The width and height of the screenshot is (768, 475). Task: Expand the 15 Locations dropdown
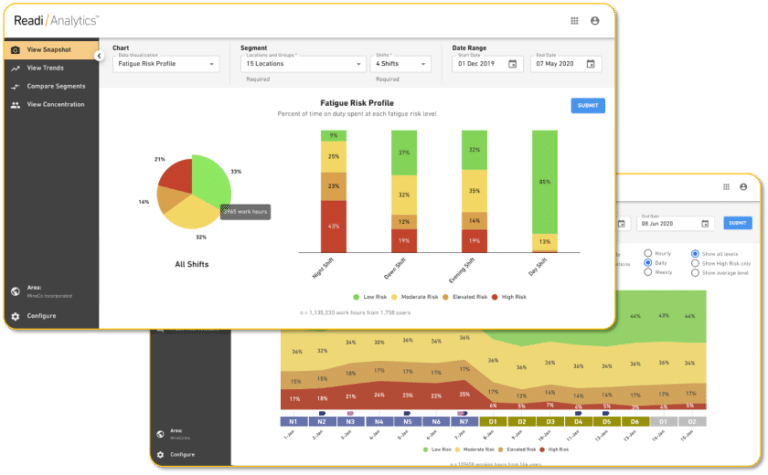pyautogui.click(x=303, y=64)
